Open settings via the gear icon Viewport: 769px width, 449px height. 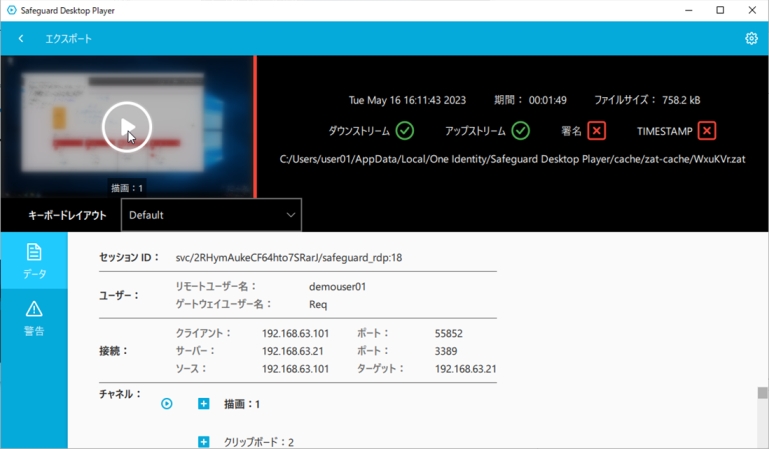tap(751, 38)
